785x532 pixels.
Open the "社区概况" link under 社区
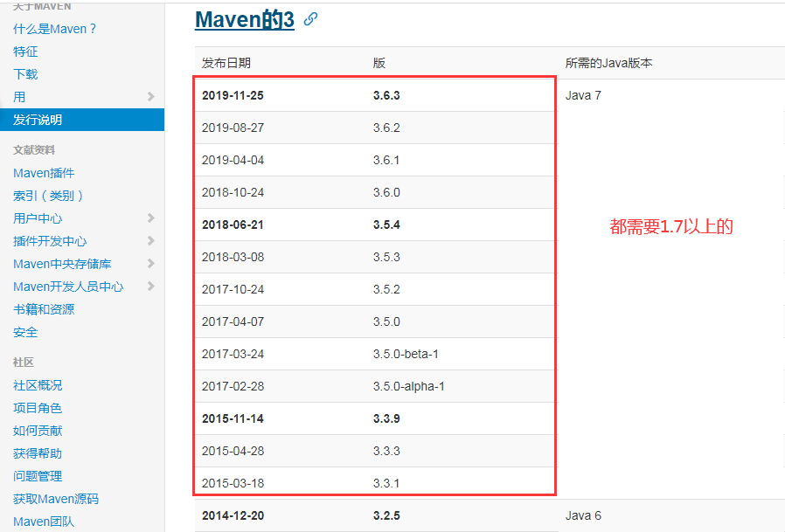[x=38, y=385]
